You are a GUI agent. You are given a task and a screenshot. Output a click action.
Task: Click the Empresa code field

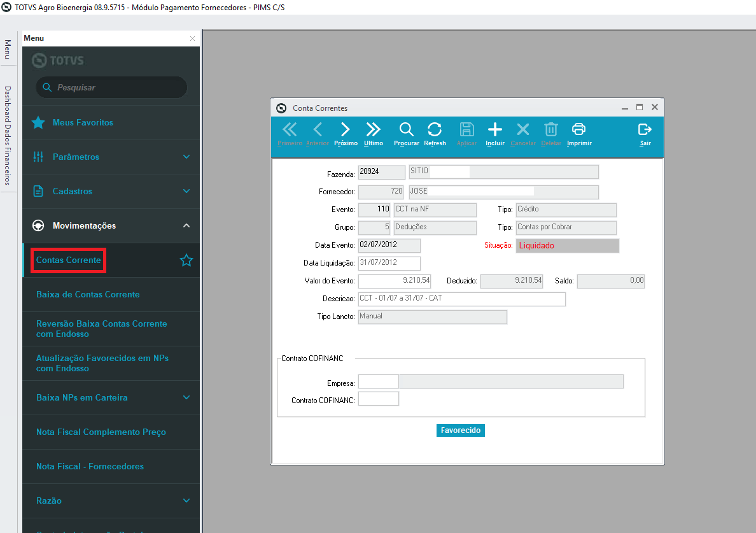(379, 381)
